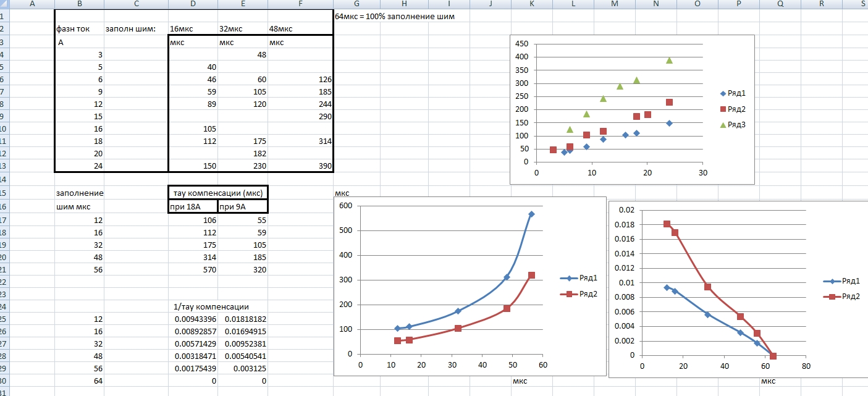Select the cell containing 0.00571429
This screenshot has width=868, height=396.
193,344
